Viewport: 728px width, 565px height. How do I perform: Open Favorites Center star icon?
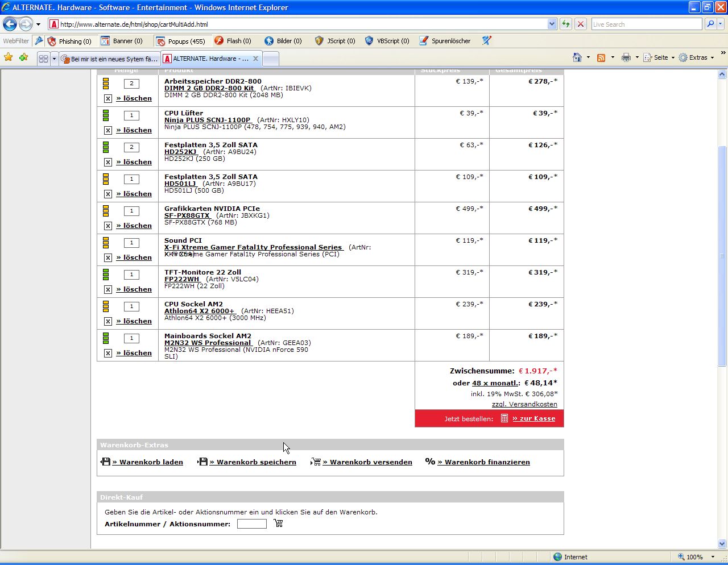[9, 57]
